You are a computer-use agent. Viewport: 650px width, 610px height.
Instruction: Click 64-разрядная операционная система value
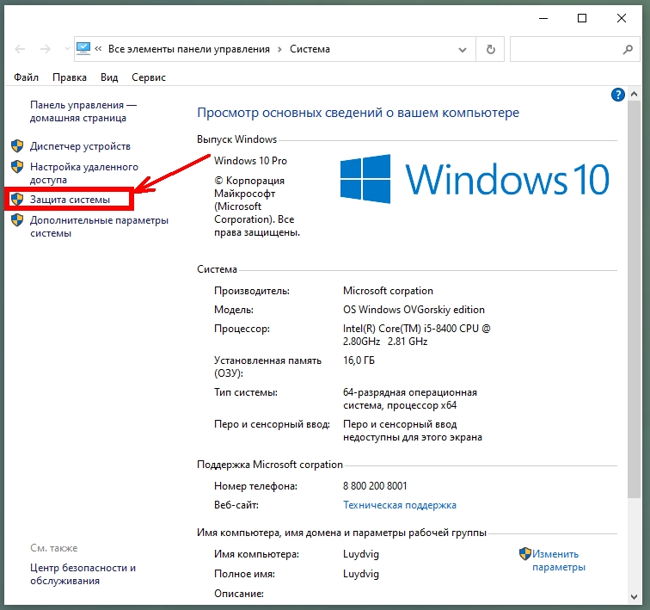410,399
